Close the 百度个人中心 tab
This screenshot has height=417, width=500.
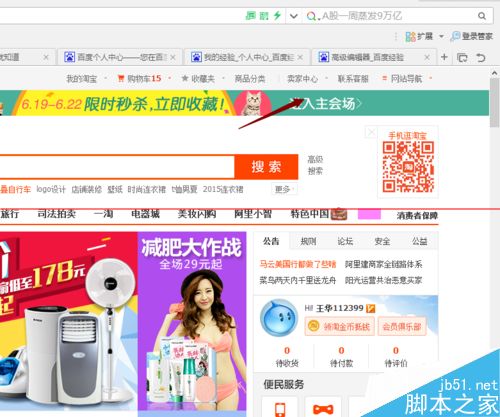[x=173, y=57]
